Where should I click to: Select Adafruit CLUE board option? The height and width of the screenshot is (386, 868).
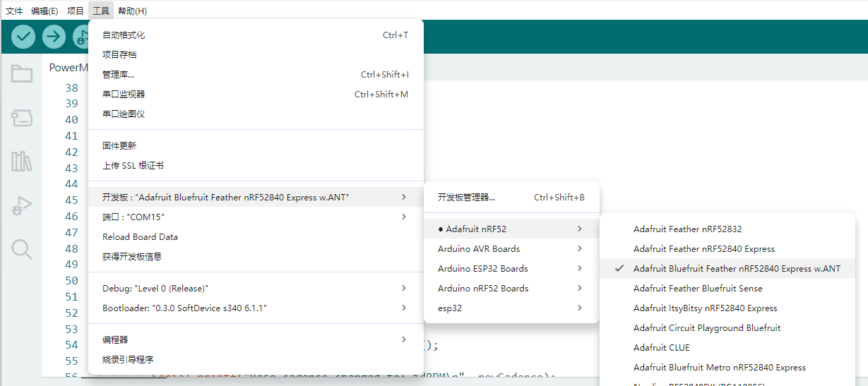click(661, 348)
